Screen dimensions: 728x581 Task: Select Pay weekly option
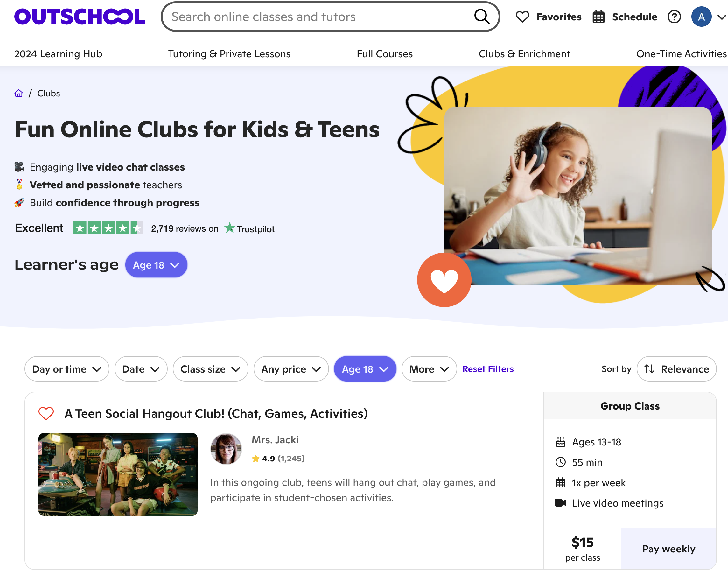tap(668, 549)
